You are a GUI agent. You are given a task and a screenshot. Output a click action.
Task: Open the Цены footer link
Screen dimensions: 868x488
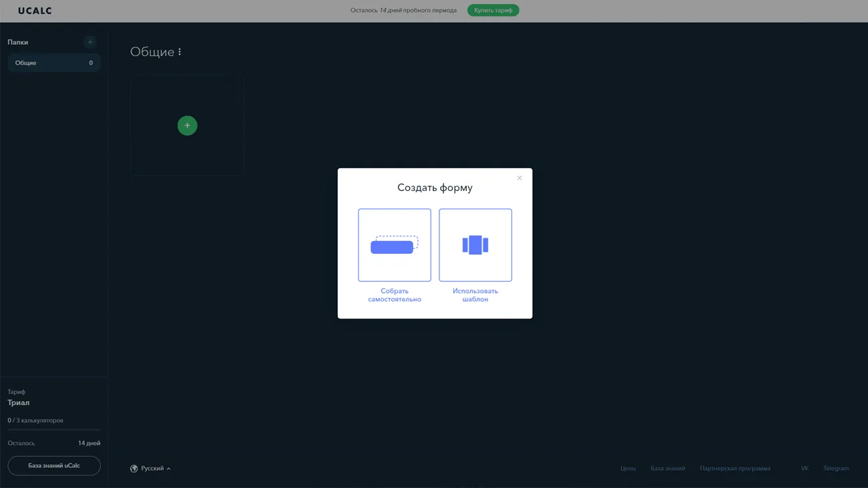[x=628, y=469]
